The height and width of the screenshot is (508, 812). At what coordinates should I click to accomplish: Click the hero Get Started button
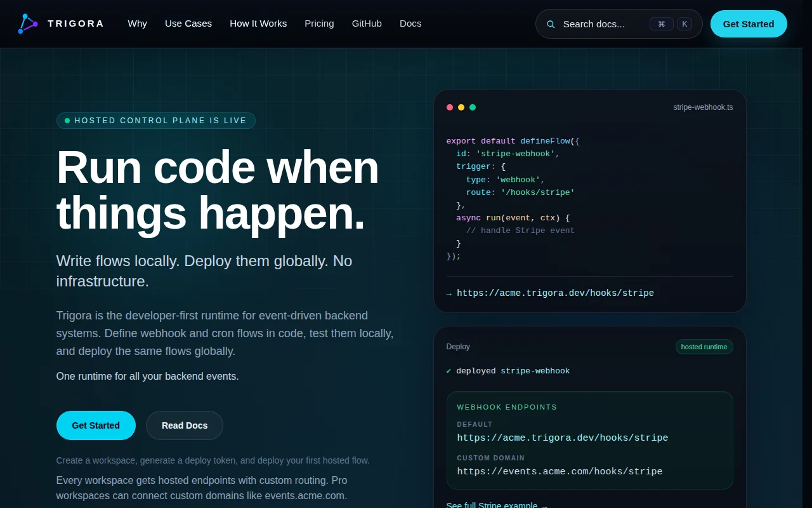pyautogui.click(x=96, y=425)
